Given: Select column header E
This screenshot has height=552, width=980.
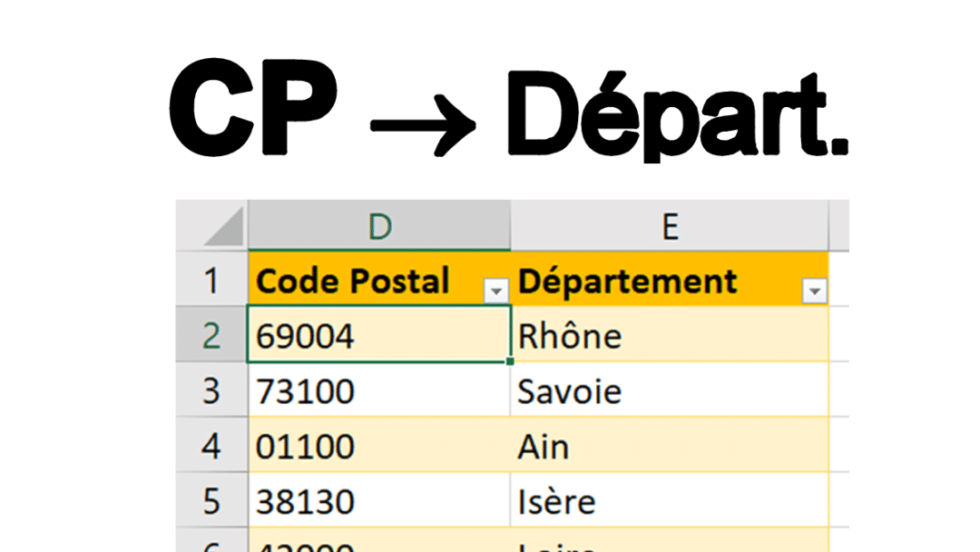Looking at the screenshot, I should [670, 224].
